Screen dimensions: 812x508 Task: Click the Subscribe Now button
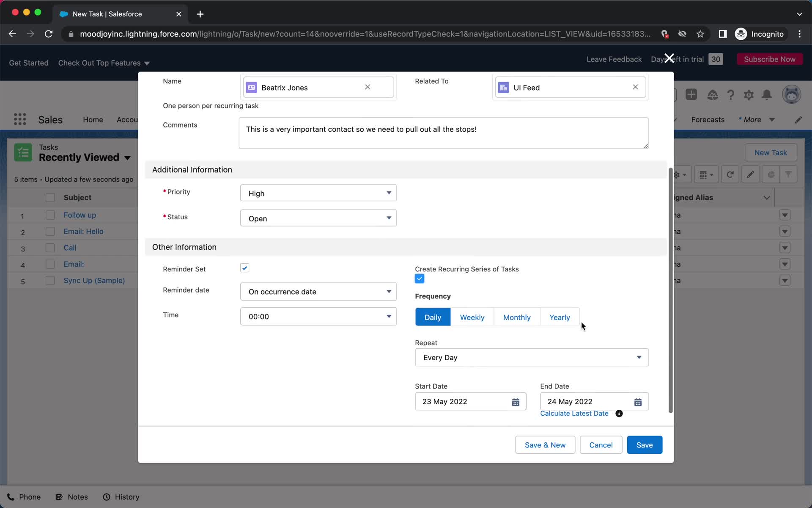pyautogui.click(x=770, y=59)
